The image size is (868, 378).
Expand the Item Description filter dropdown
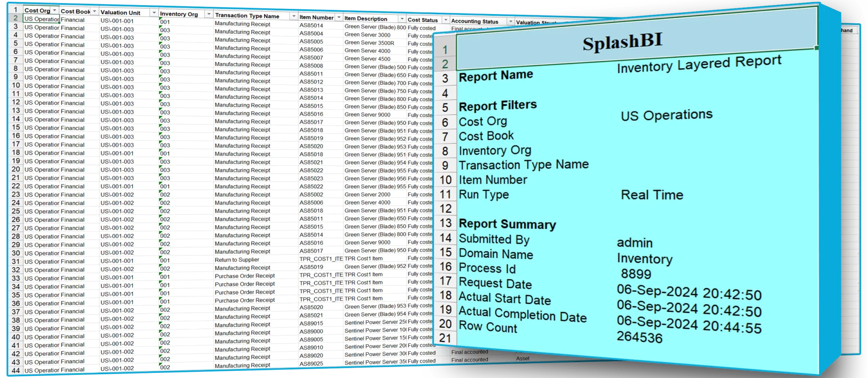tap(402, 19)
